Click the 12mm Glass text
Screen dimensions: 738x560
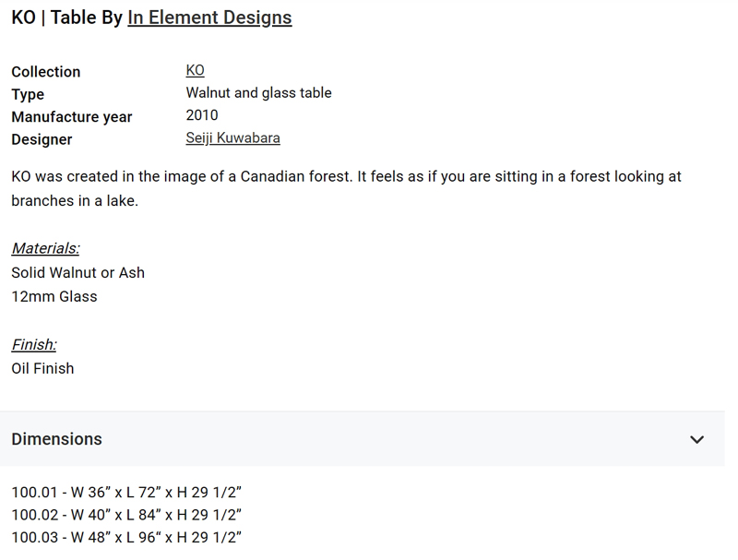[x=54, y=296]
